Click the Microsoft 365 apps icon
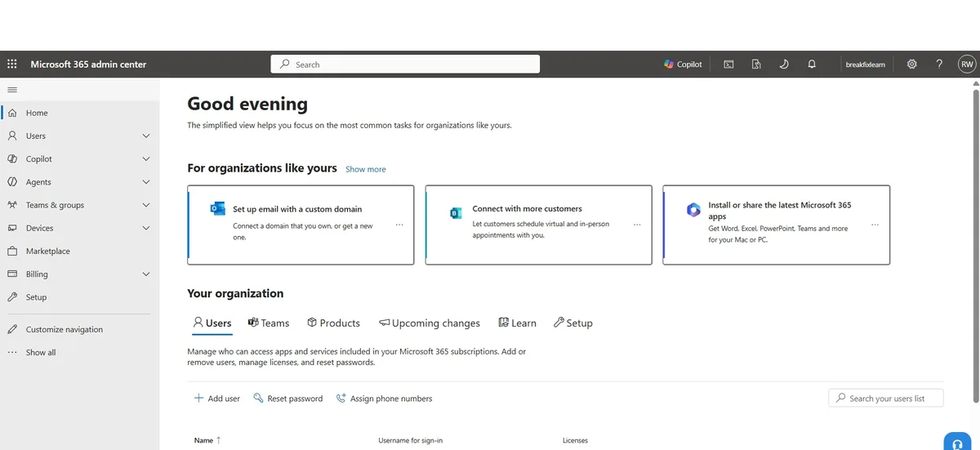This screenshot has height=450, width=980. (x=693, y=210)
